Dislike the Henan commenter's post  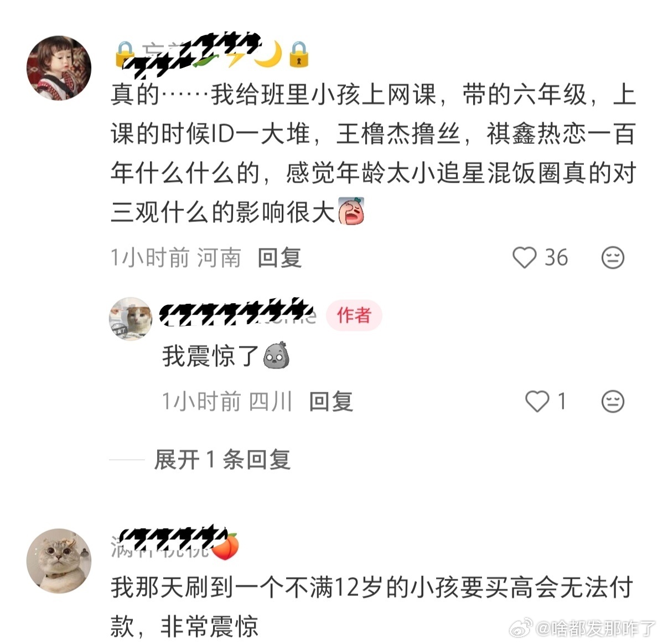[x=613, y=257]
